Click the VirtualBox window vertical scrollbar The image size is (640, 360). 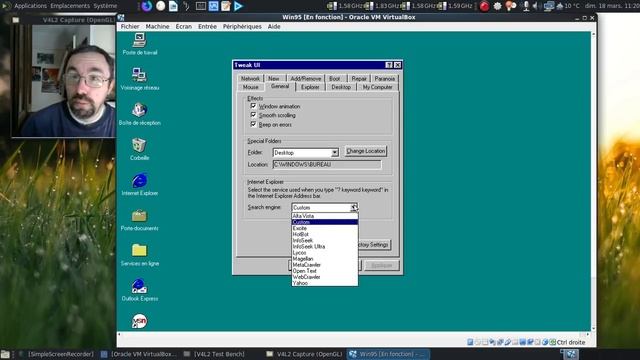(593, 182)
